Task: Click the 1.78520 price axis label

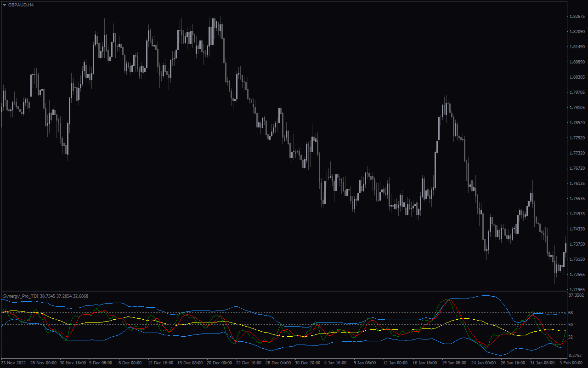Action: [577, 123]
